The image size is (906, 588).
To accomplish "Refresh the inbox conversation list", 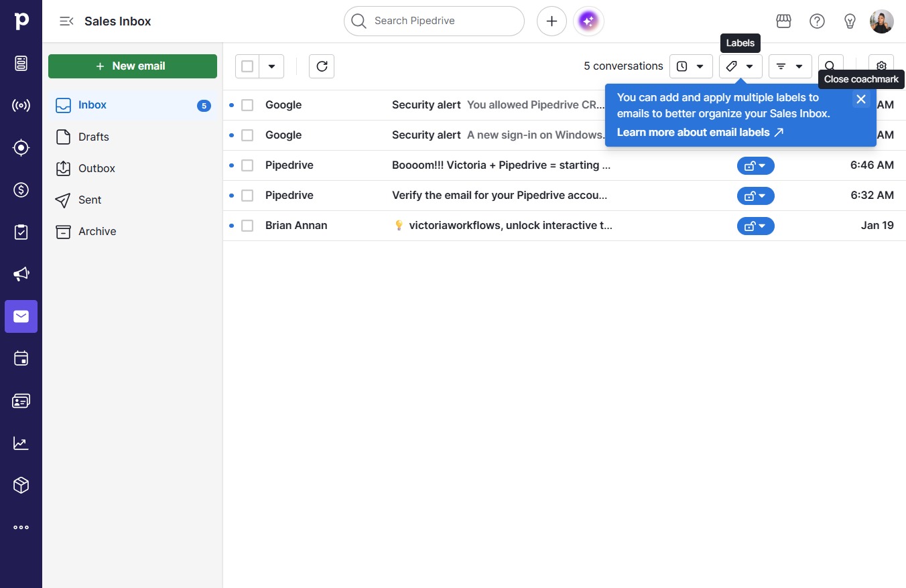I will (322, 66).
